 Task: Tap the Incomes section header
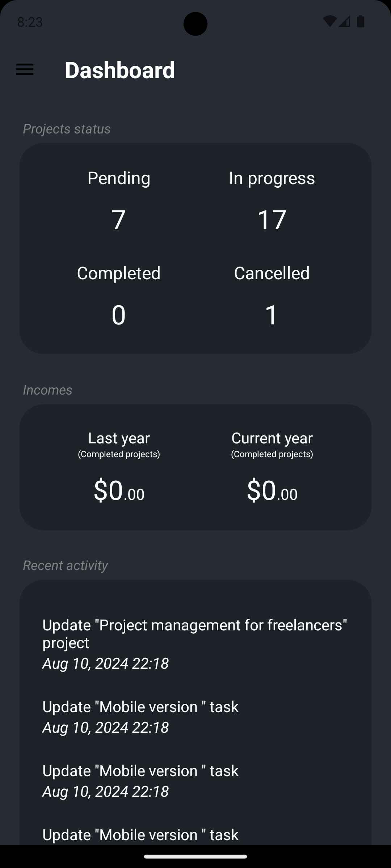[47, 390]
